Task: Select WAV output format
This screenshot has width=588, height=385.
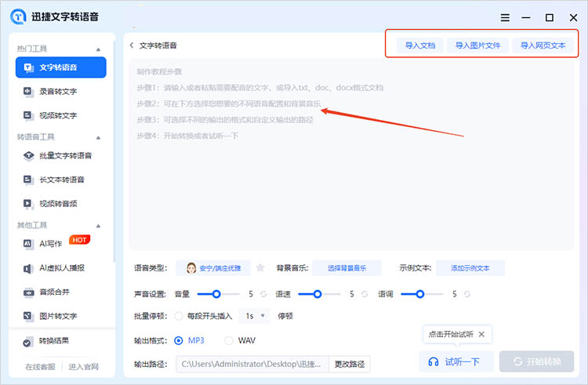Action: [x=228, y=340]
